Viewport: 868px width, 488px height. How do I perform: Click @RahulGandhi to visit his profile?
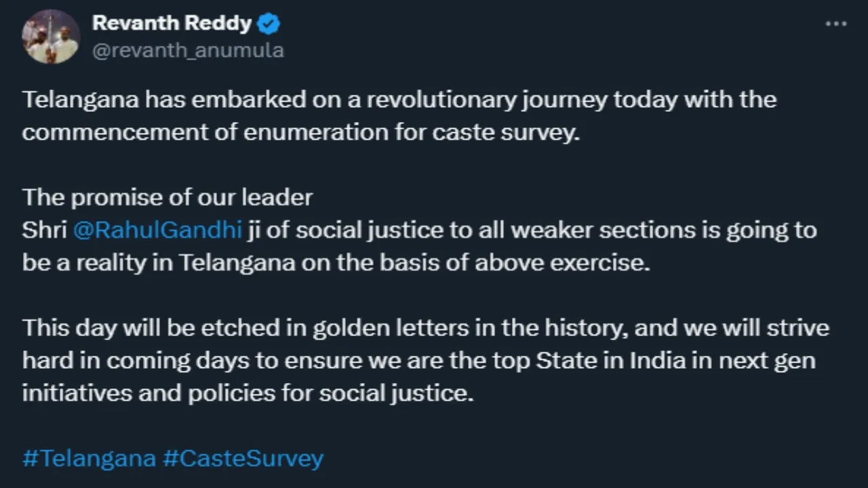(157, 229)
